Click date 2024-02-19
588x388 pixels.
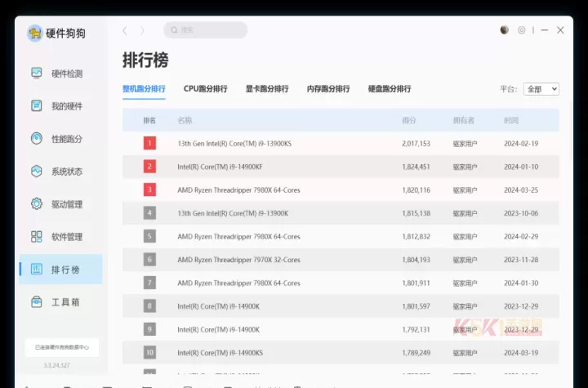point(521,143)
